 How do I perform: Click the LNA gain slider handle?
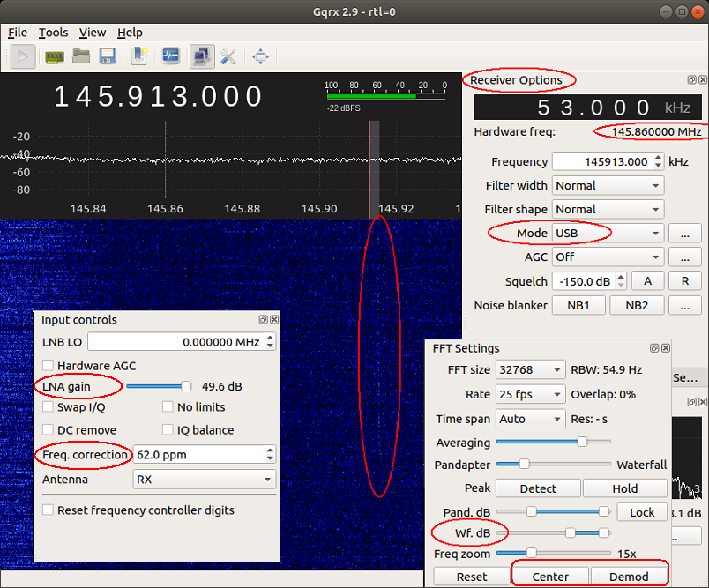point(186,386)
